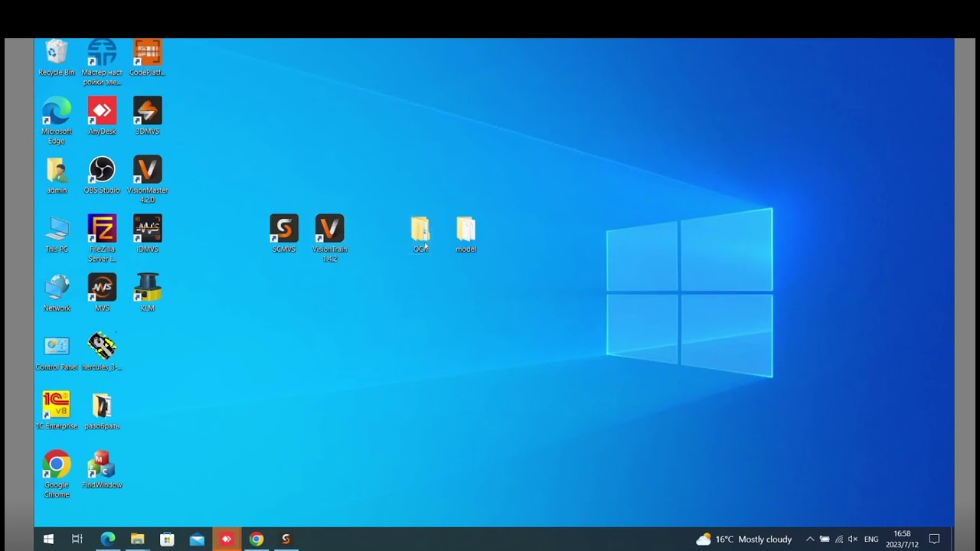Select the Мастер настройки desktop shortcut
Screen dimensions: 980x551
point(102,62)
